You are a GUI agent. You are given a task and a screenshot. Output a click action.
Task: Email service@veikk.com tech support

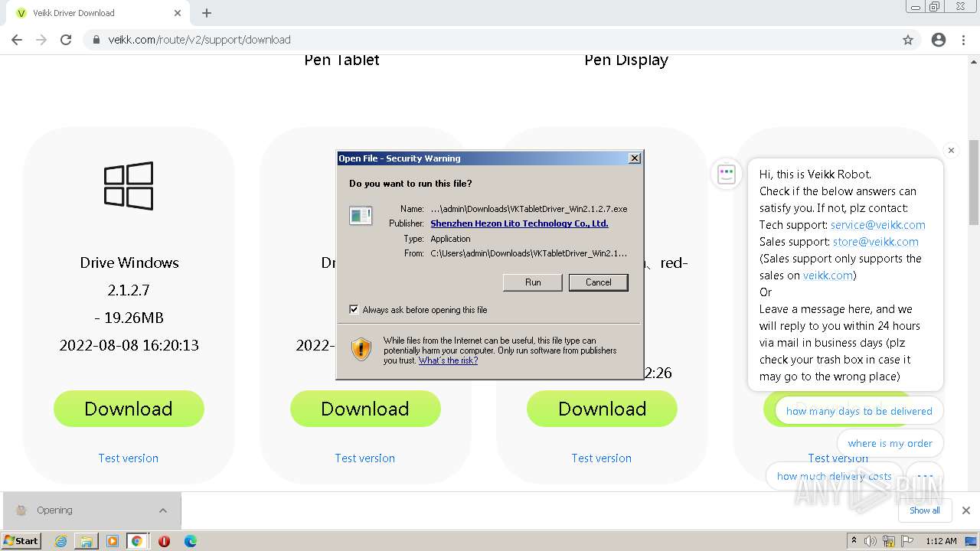coord(878,225)
